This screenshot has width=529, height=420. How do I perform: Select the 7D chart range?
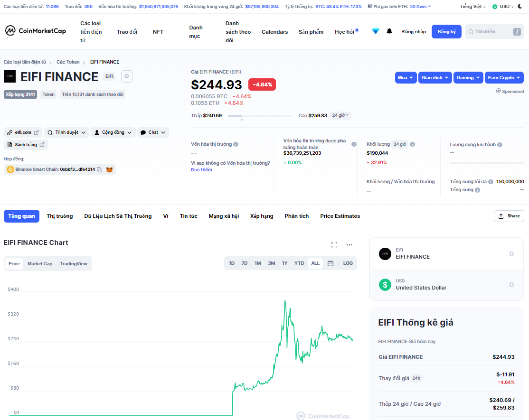[245, 263]
